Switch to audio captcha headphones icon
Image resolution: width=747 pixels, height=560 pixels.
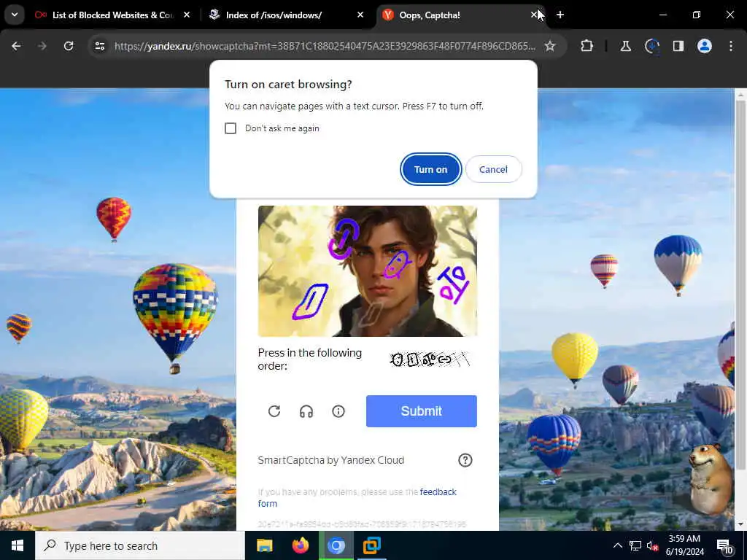click(x=306, y=411)
